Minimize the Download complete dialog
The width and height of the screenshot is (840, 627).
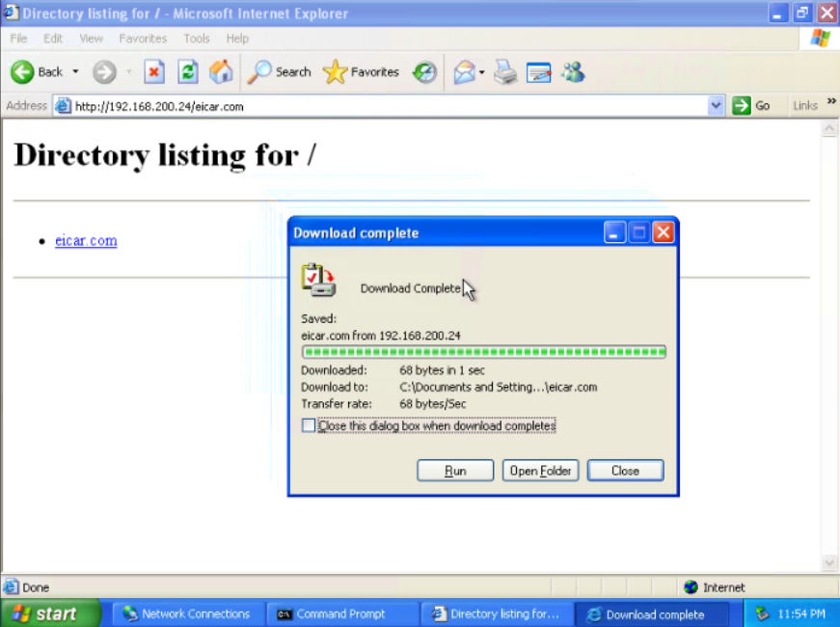tap(614, 232)
